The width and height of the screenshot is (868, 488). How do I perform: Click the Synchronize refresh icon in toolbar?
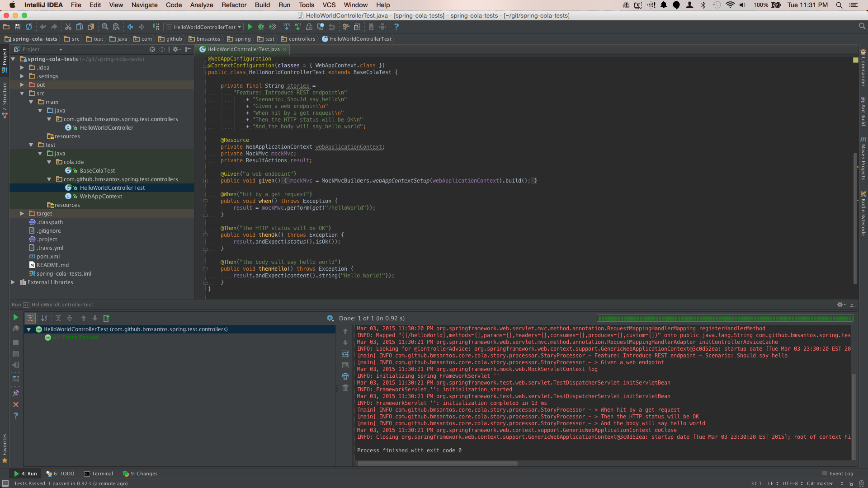(x=29, y=27)
